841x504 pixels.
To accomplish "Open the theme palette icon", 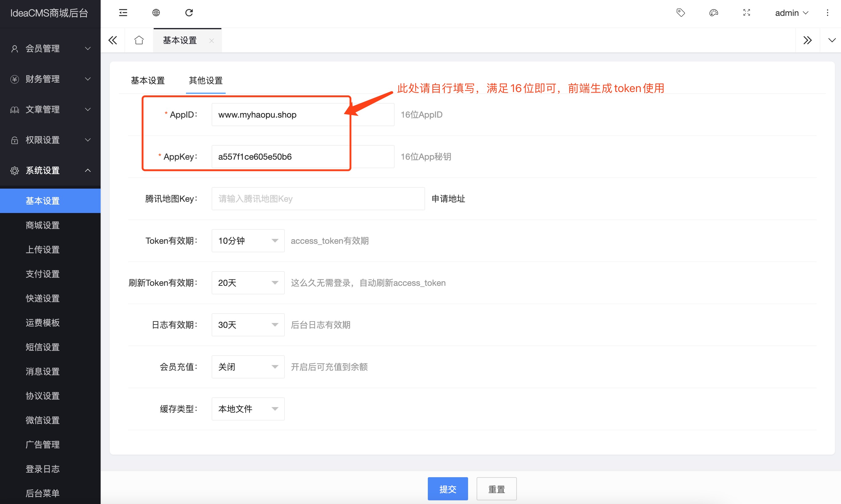I will click(x=714, y=13).
